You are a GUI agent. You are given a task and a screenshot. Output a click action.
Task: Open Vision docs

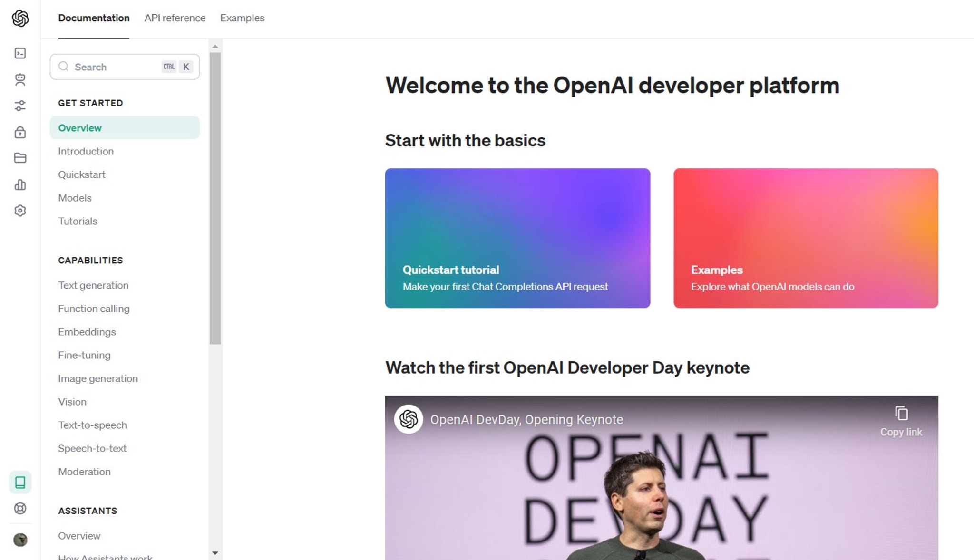[72, 402]
